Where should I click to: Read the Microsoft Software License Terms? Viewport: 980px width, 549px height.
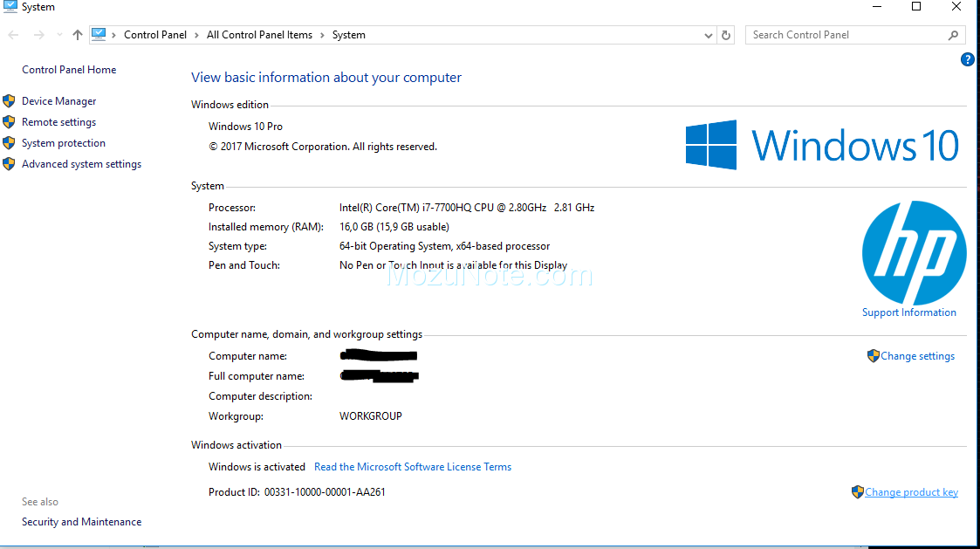[413, 467]
